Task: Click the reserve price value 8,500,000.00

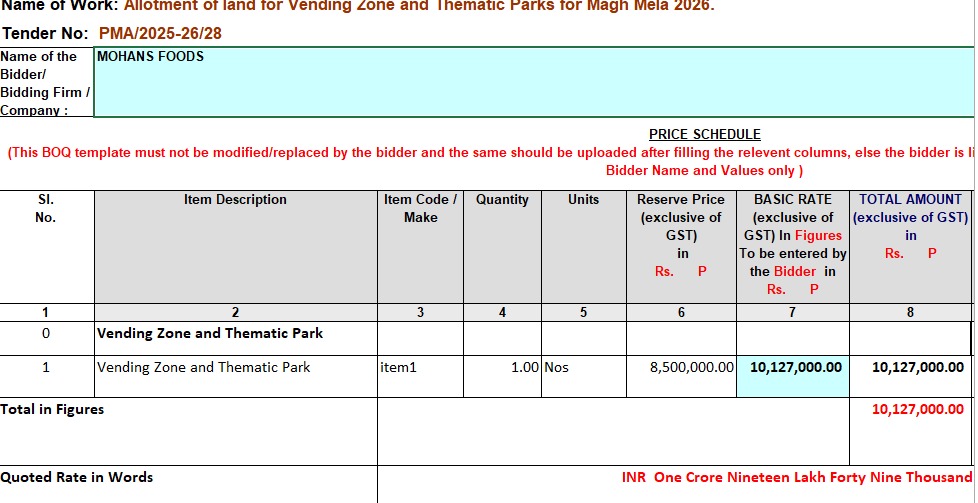Action: (691, 367)
